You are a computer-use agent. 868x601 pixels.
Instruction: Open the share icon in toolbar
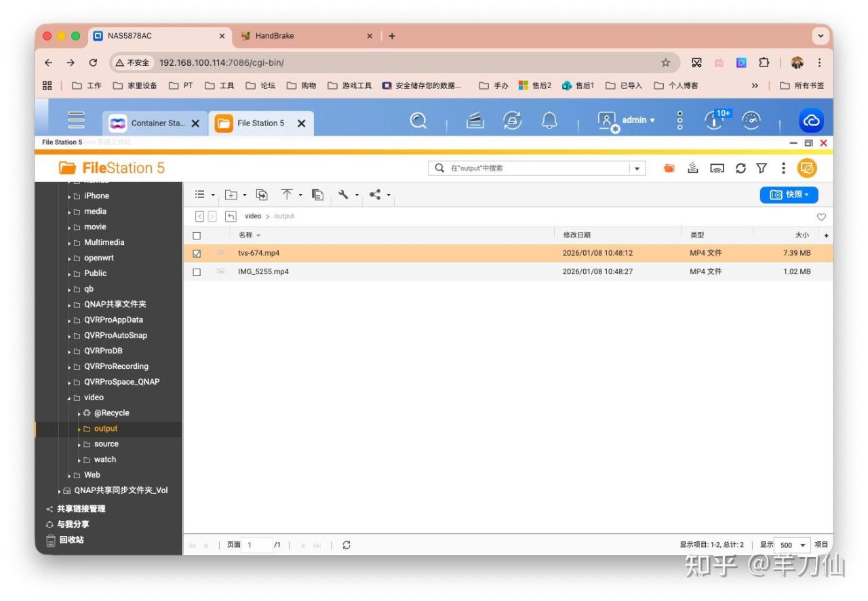[375, 195]
